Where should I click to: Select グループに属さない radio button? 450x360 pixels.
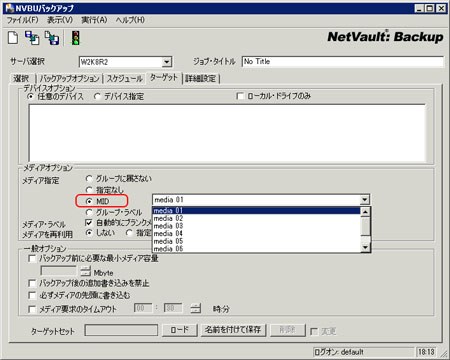point(89,179)
